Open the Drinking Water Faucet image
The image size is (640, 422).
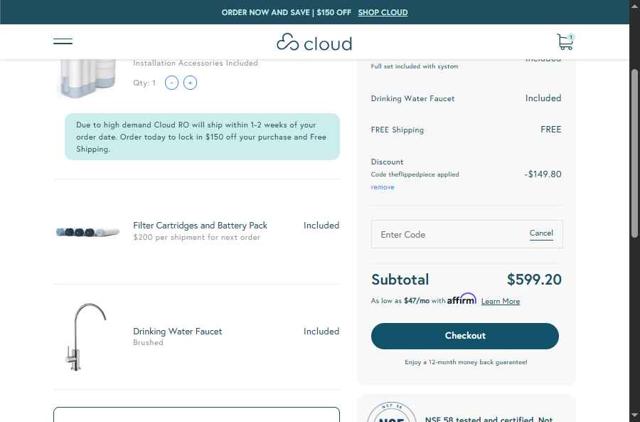pyautogui.click(x=88, y=337)
